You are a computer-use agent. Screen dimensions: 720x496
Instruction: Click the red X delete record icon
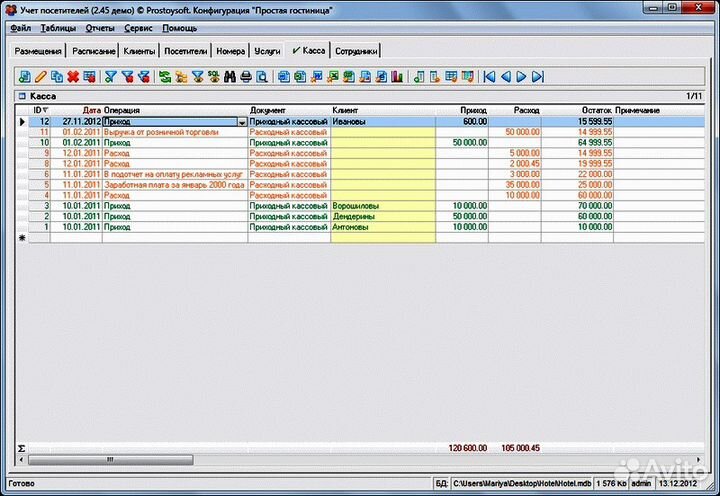coord(73,76)
